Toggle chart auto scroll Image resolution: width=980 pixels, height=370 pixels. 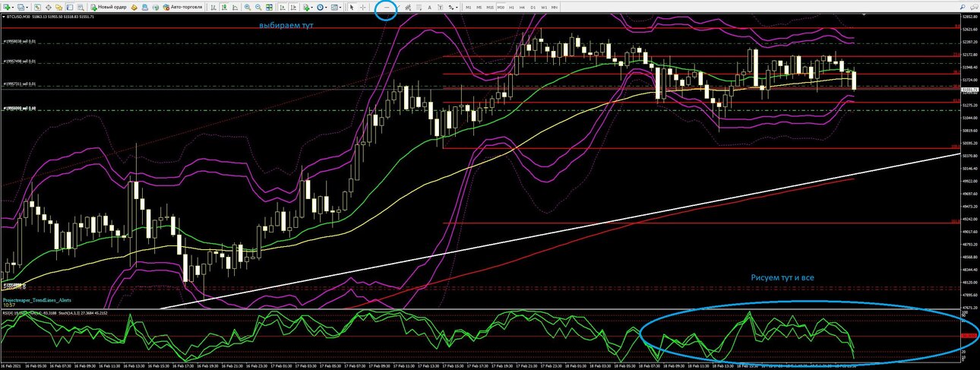283,7
